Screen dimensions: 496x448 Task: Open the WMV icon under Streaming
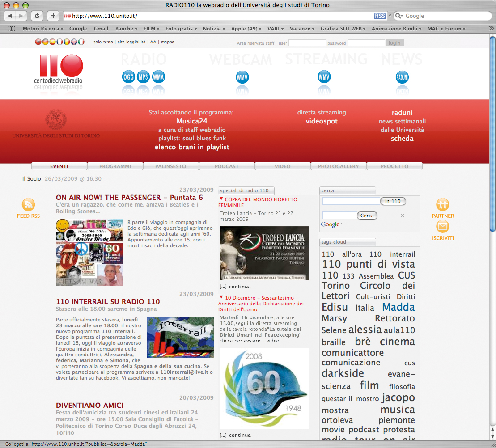coord(324,77)
